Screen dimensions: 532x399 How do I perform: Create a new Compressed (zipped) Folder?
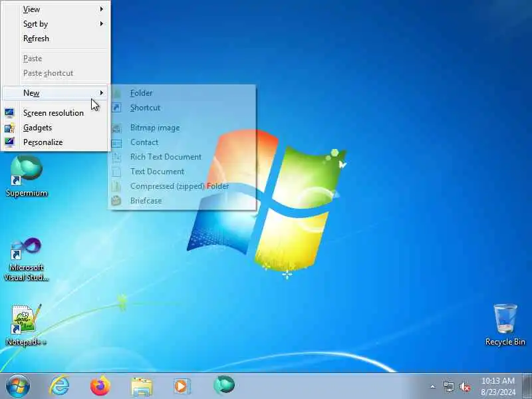coord(184,186)
